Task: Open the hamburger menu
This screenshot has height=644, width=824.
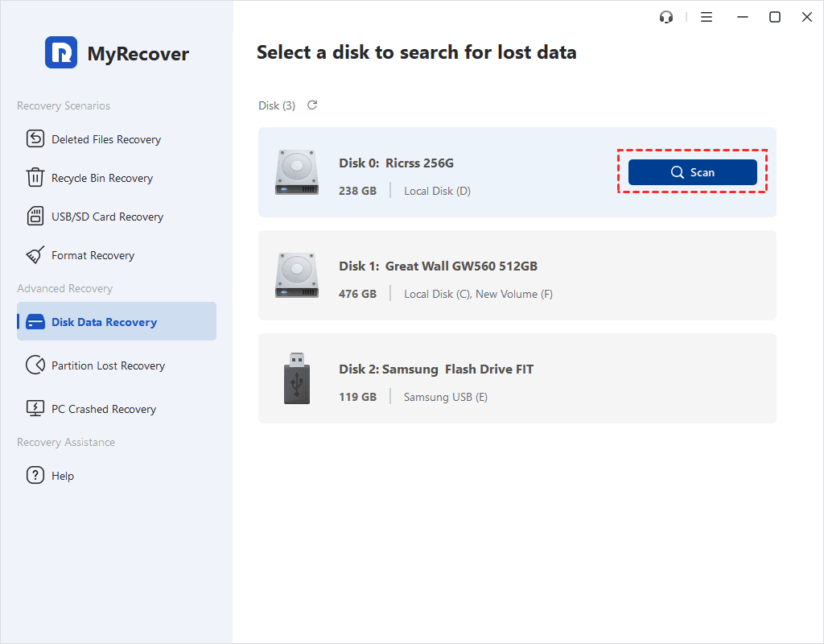Action: point(707,16)
